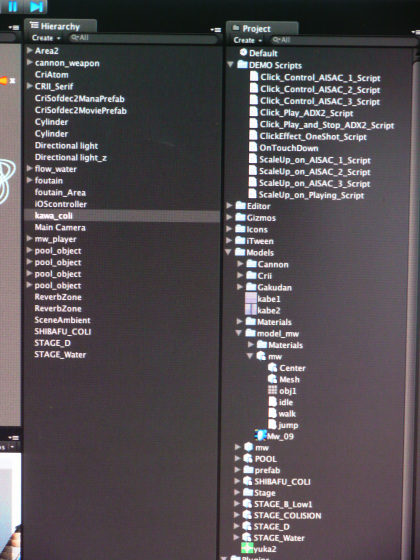Click the Step forward button
Screen dimensions: 420x560
(x=36, y=6)
